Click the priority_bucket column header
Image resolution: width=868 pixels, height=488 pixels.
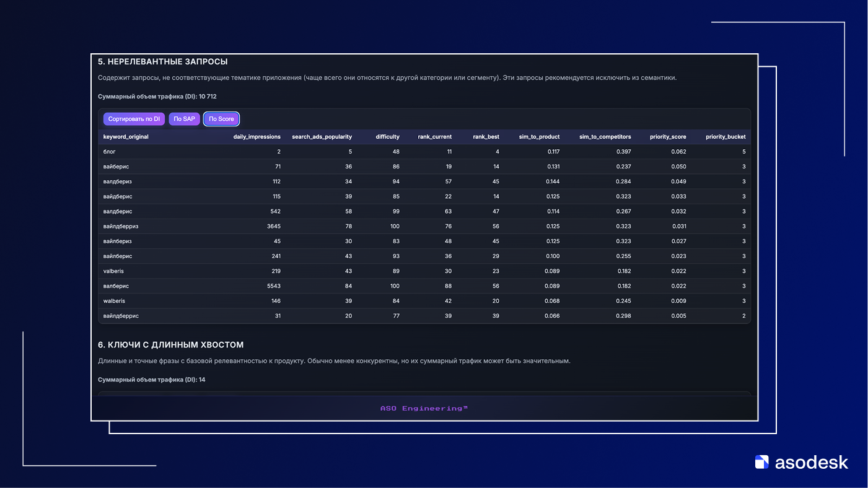(726, 137)
